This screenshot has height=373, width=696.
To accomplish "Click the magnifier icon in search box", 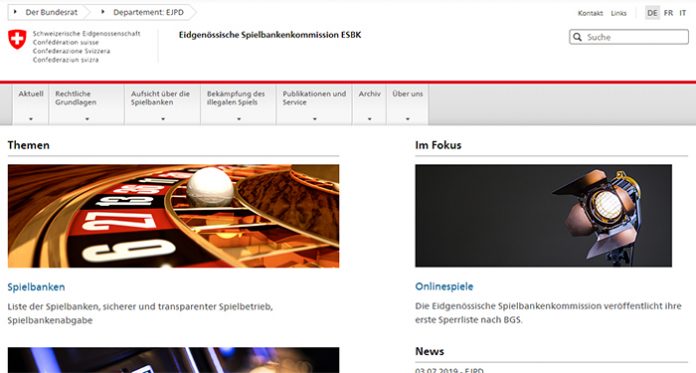I will tap(577, 37).
